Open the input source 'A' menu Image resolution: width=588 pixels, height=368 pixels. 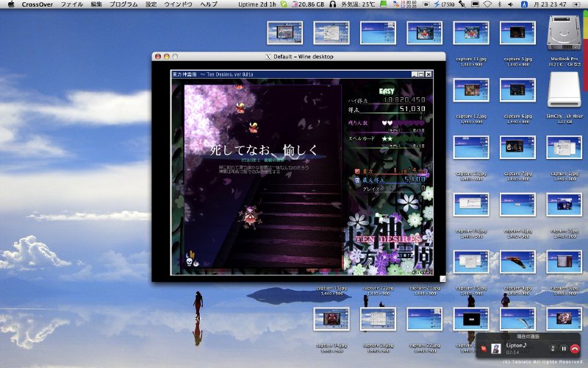524,4
